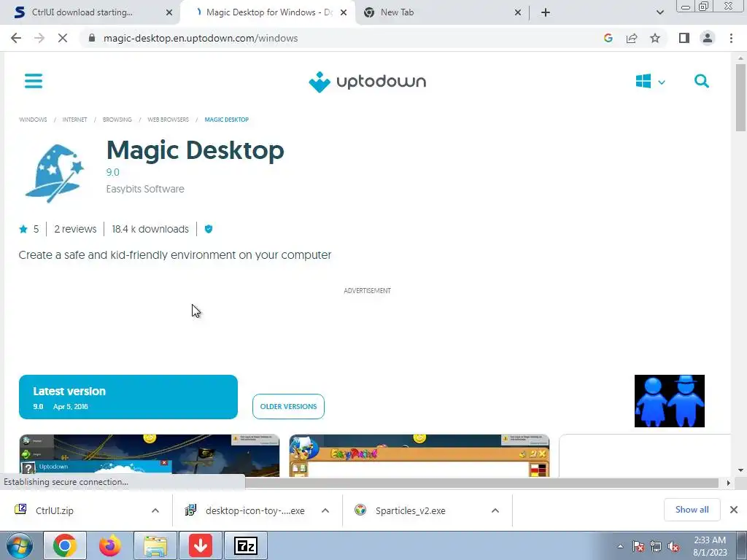747x560 pixels.
Task: Click the Latest version download button
Action: [128, 397]
